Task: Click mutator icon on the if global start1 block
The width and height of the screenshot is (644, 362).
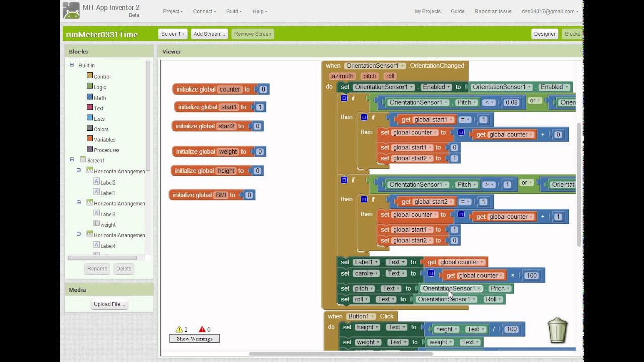Action: click(x=364, y=117)
